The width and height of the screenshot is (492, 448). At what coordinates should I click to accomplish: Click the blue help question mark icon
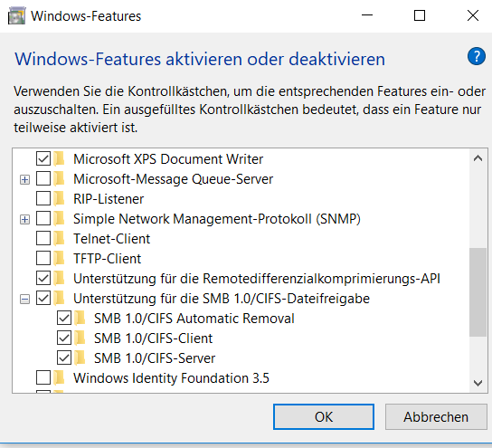tap(477, 56)
